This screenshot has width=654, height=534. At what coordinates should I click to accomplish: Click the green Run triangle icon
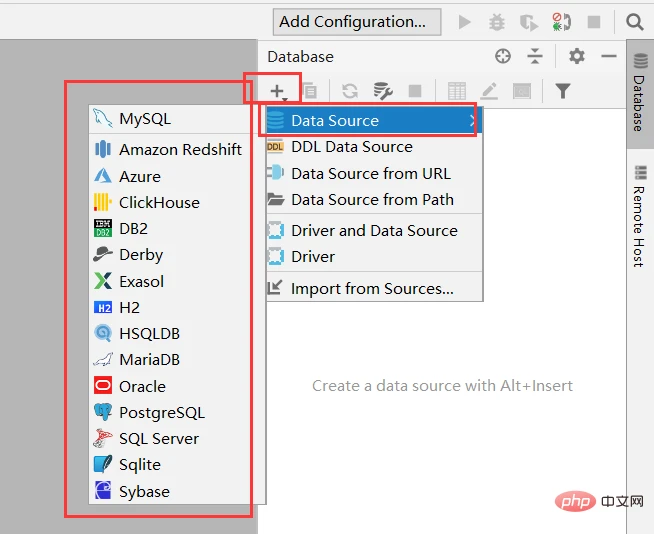click(464, 21)
